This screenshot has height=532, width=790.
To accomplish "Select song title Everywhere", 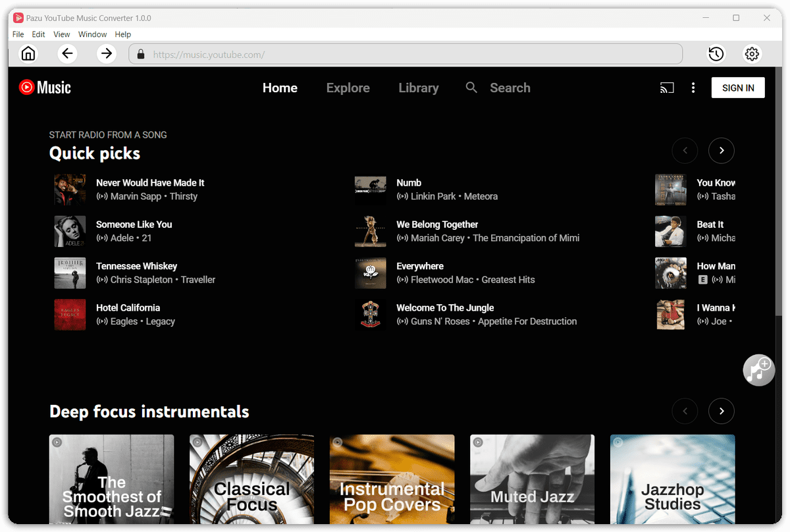I will coord(420,266).
